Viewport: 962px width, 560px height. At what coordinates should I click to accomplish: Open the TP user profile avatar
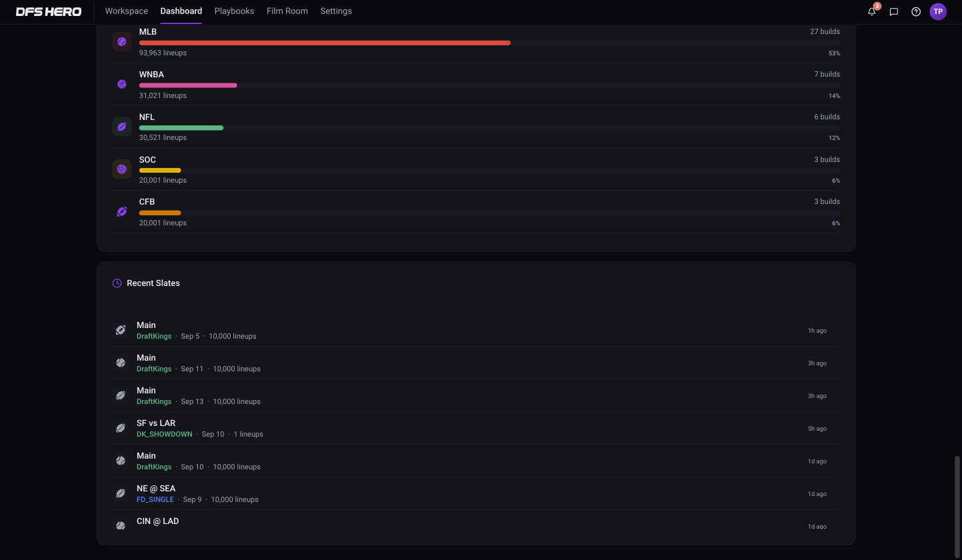[x=938, y=11]
